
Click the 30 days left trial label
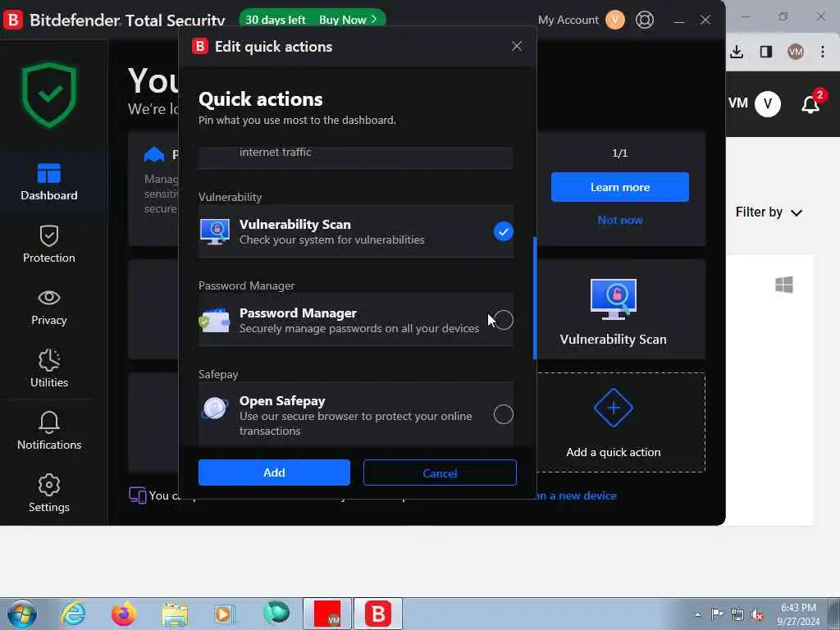point(276,20)
